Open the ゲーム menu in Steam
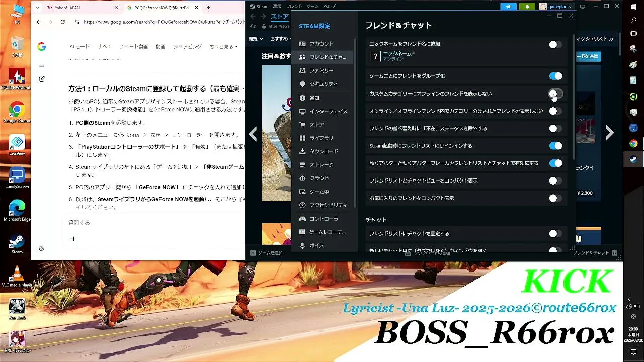The image size is (644, 362). 312,7
